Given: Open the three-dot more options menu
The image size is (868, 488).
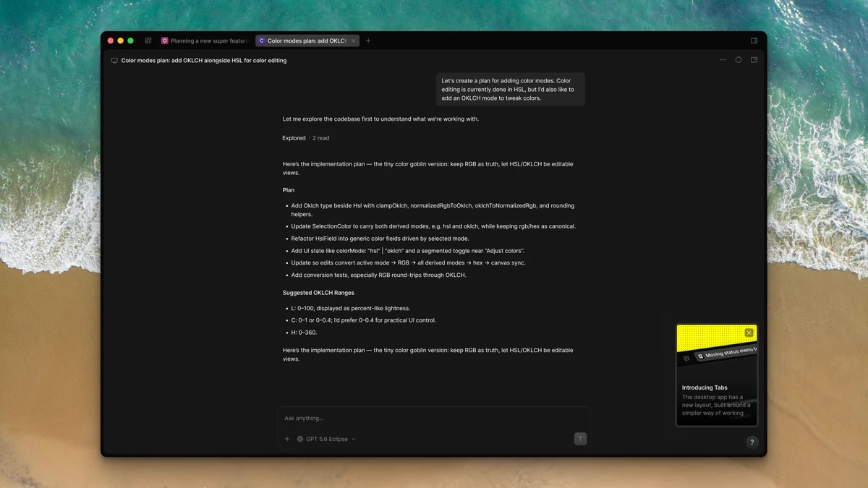Looking at the screenshot, I should (723, 60).
